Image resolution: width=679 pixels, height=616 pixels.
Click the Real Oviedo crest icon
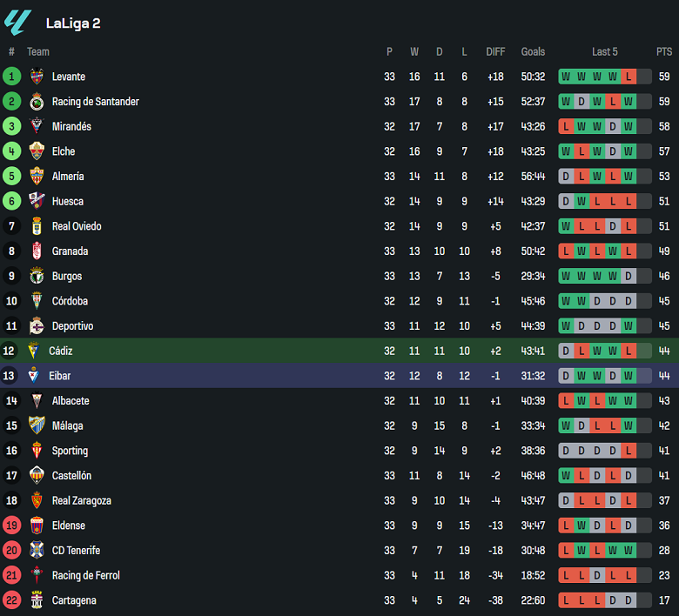[37, 226]
